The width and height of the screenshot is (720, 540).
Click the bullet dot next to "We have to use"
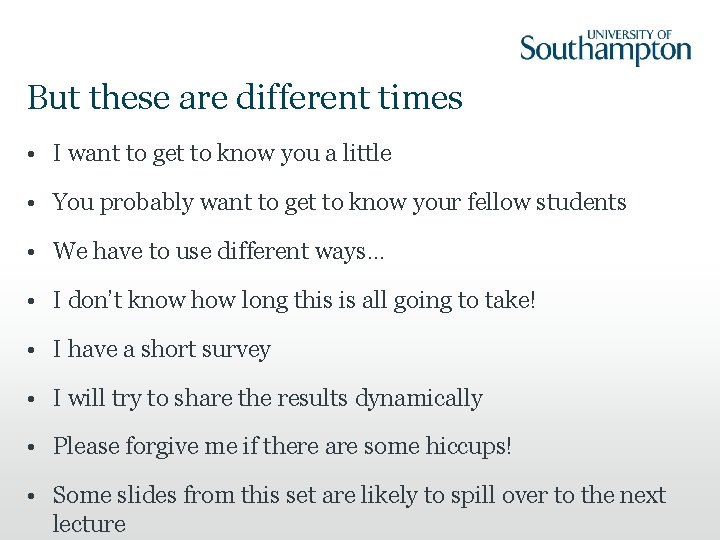pos(33,252)
